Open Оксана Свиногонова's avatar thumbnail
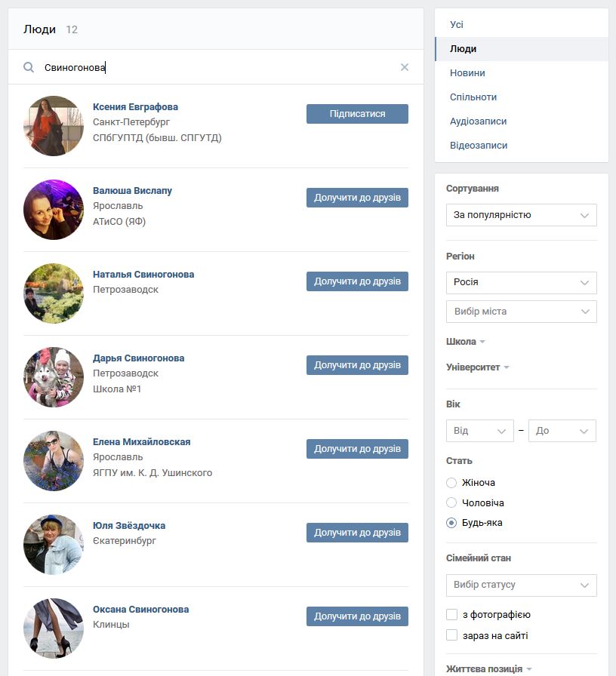616x676 pixels. coord(54,628)
